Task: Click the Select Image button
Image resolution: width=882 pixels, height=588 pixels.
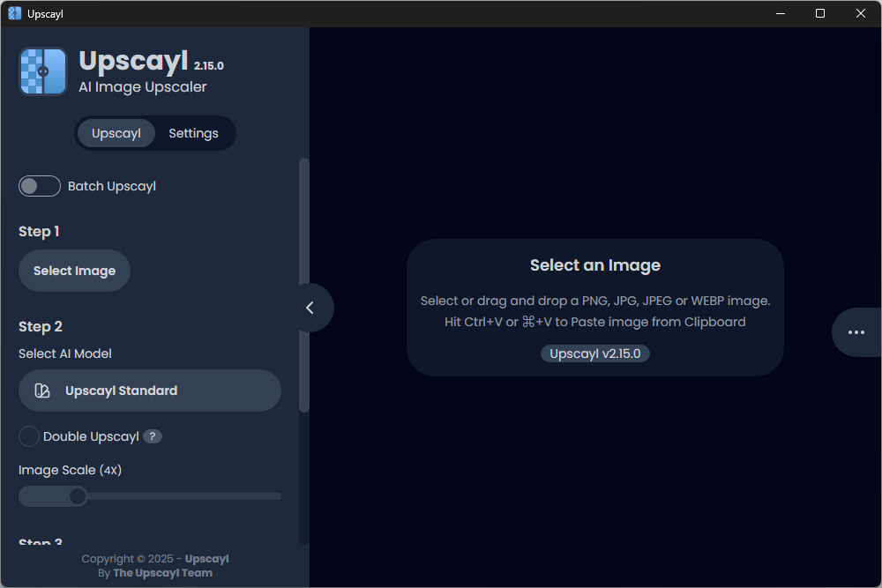Action: coord(74,271)
